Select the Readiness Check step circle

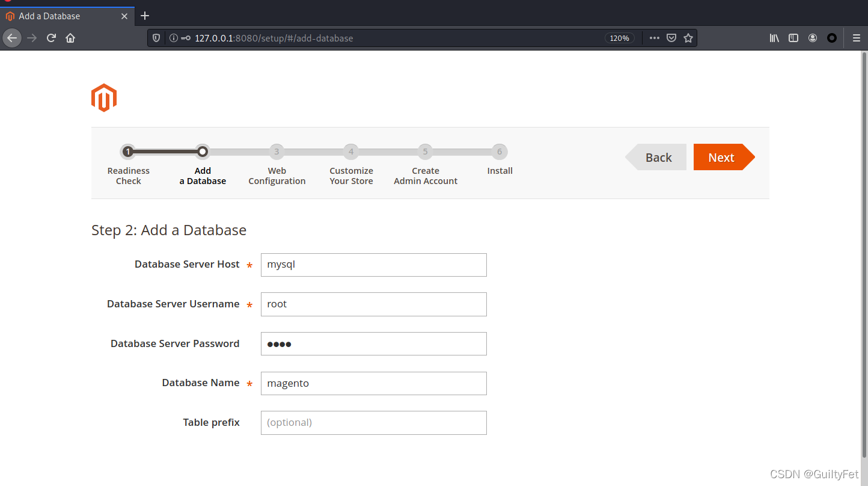pyautogui.click(x=128, y=152)
